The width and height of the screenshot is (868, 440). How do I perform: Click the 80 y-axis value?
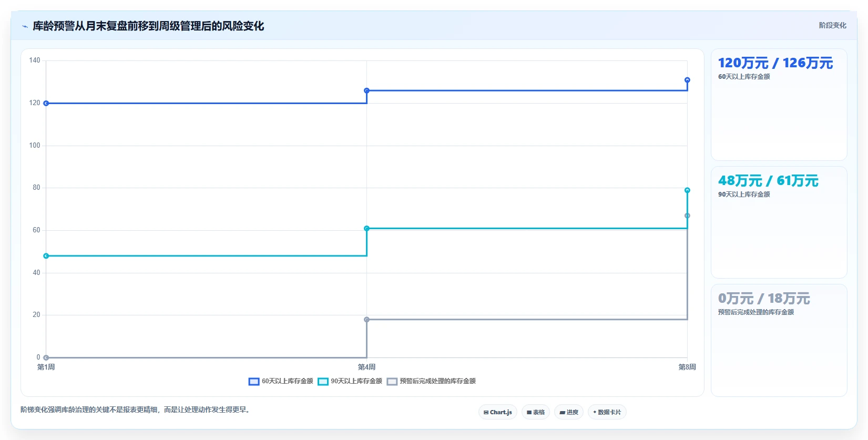click(x=36, y=188)
